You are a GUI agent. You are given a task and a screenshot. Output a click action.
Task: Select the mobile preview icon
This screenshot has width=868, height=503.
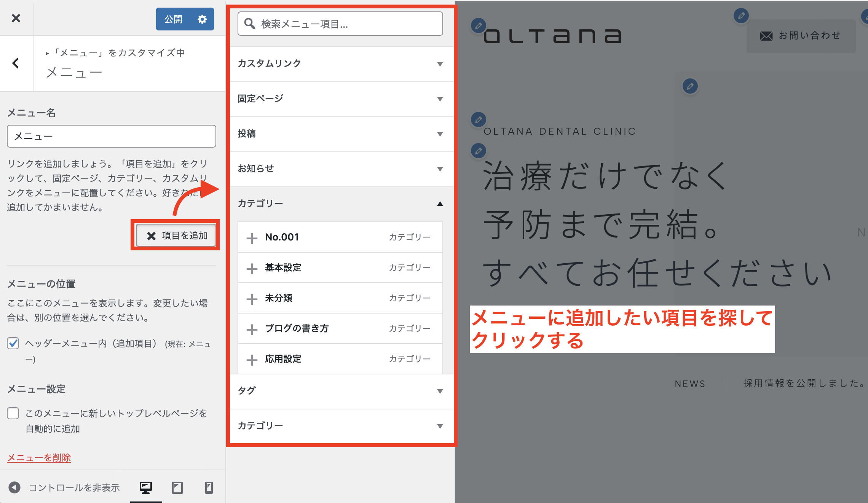click(x=209, y=487)
